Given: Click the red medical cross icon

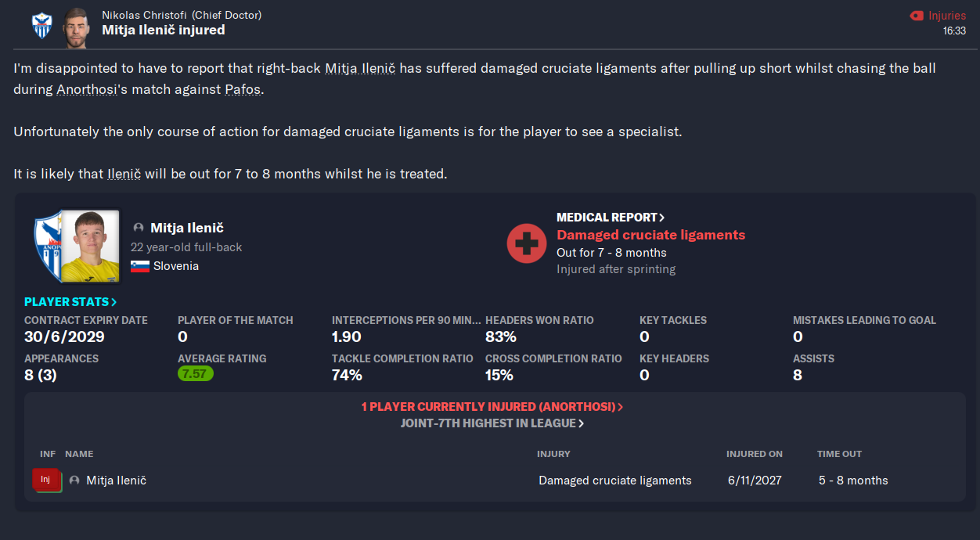Looking at the screenshot, I should (x=527, y=243).
